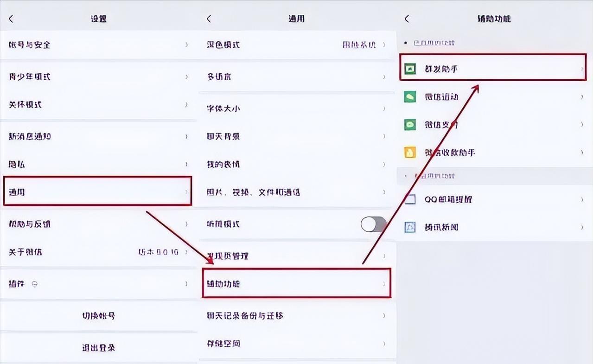Expand the 深色模式 row via its chevron
The height and width of the screenshot is (364, 593).
click(384, 45)
